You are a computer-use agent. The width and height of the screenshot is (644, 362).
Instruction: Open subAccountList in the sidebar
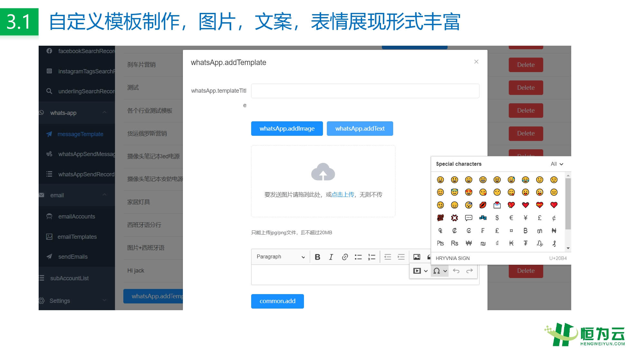pos(70,278)
